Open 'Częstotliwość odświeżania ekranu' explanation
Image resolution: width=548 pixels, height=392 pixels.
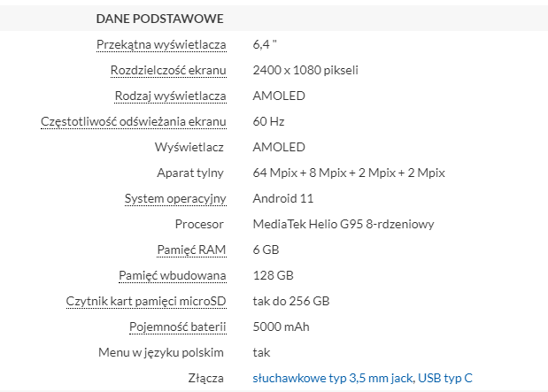(134, 121)
